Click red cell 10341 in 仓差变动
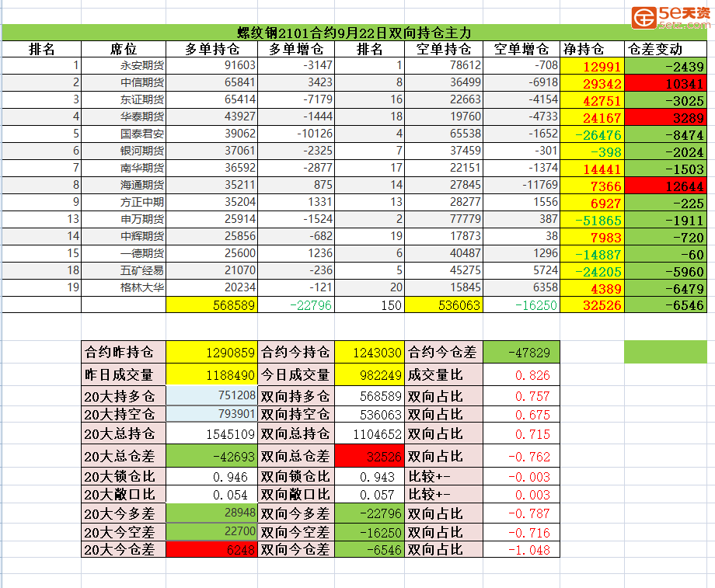The height and width of the screenshot is (588, 715). (x=666, y=83)
